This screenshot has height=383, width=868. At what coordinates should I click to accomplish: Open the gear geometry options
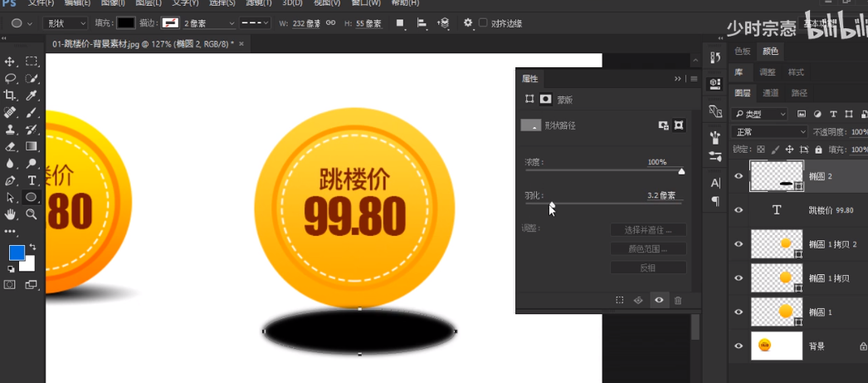[x=468, y=22]
